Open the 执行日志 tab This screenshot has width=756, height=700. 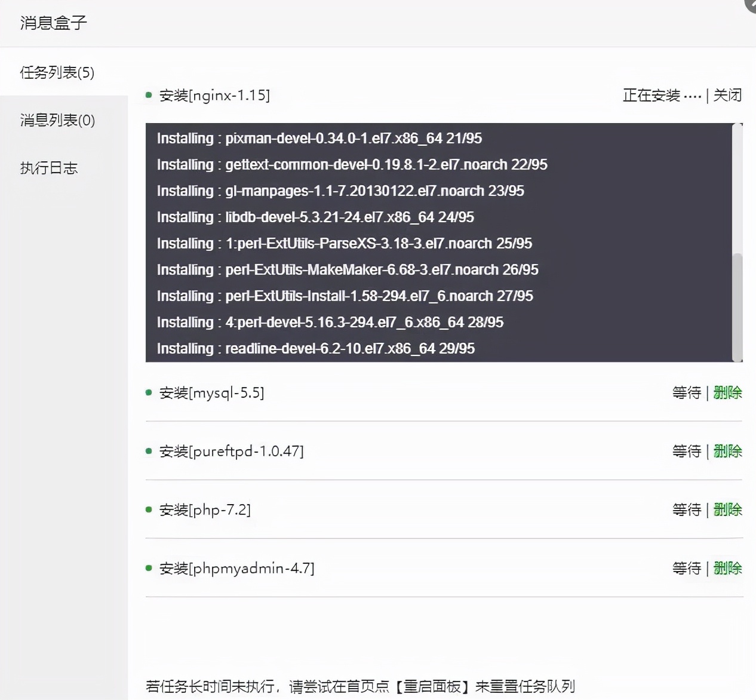pos(49,168)
